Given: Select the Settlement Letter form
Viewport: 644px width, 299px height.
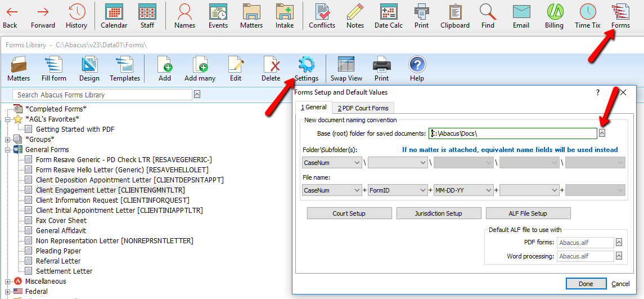Looking at the screenshot, I should tap(64, 271).
